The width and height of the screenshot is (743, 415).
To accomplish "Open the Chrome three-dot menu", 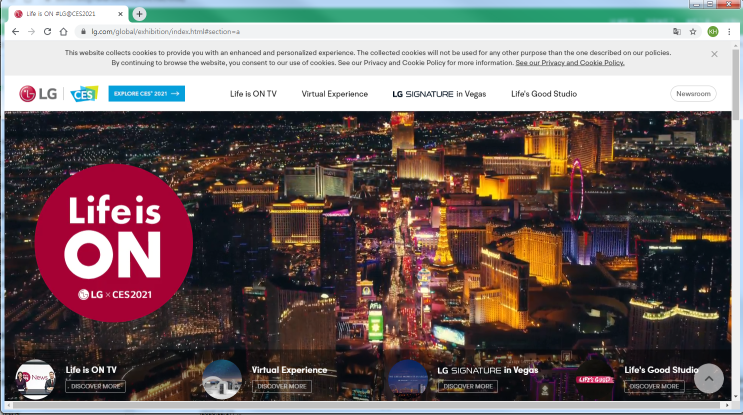I will click(x=729, y=31).
